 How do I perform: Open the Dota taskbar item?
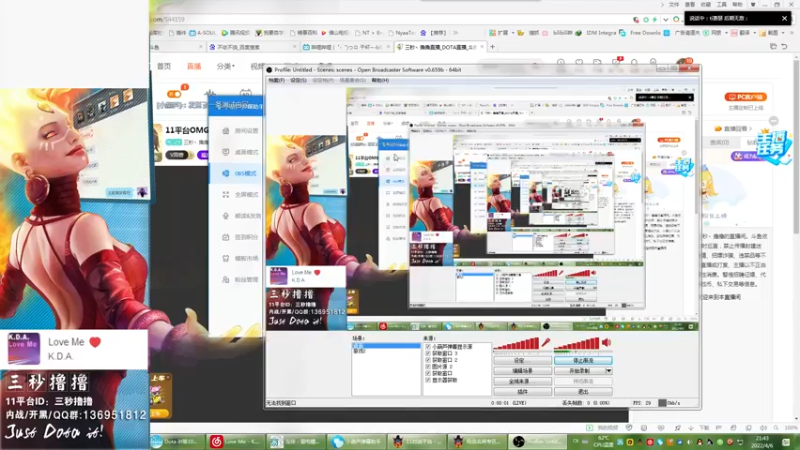click(x=176, y=441)
